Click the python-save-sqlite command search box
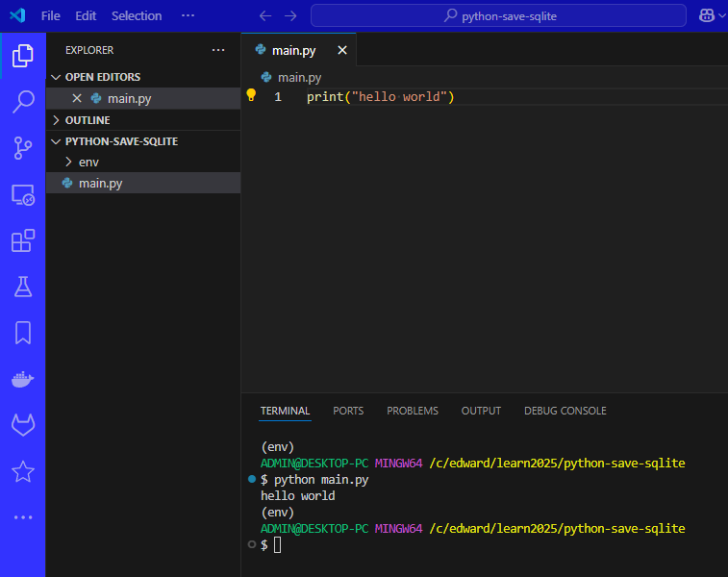 498,16
